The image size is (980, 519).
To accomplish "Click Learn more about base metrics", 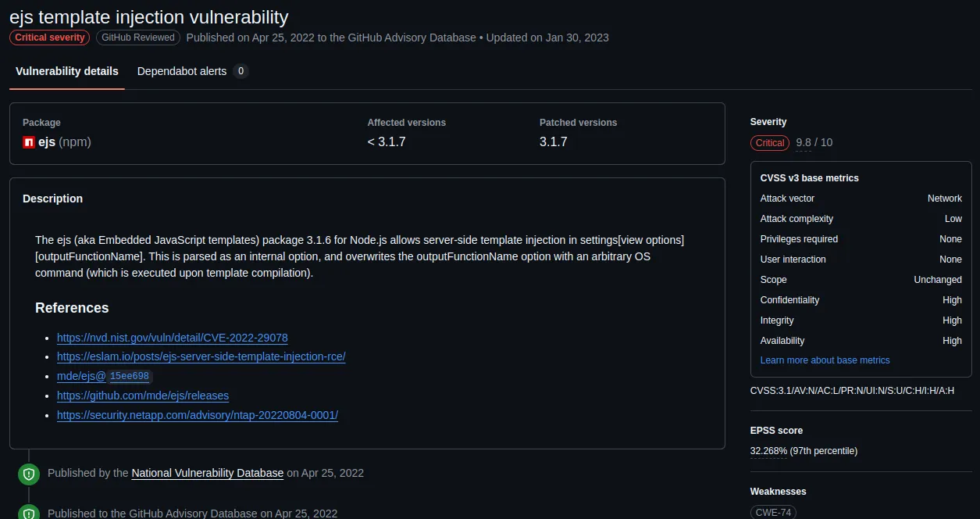I will pyautogui.click(x=825, y=360).
